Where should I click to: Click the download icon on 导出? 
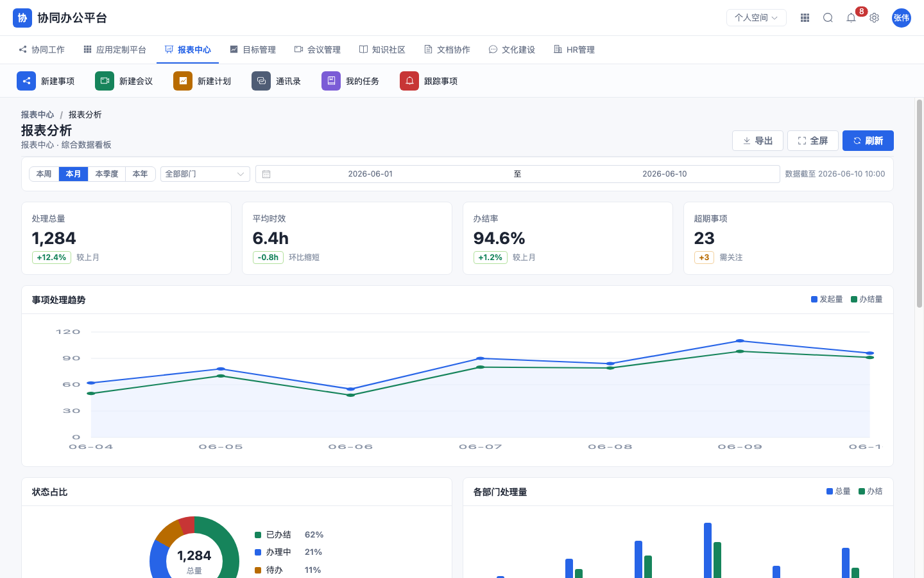tap(746, 141)
